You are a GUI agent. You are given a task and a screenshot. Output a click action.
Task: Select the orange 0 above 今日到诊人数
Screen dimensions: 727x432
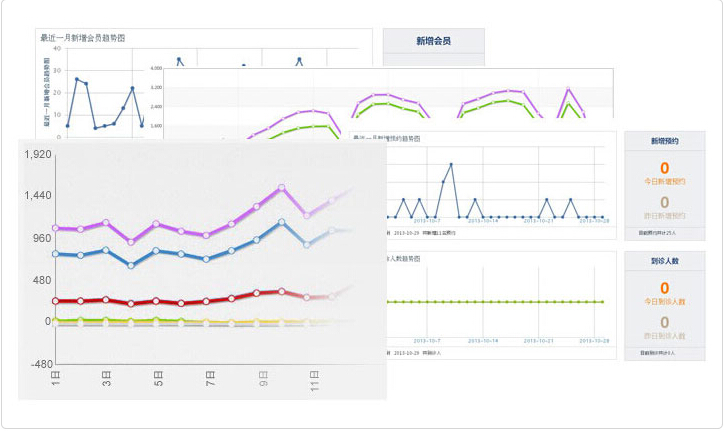click(x=664, y=288)
